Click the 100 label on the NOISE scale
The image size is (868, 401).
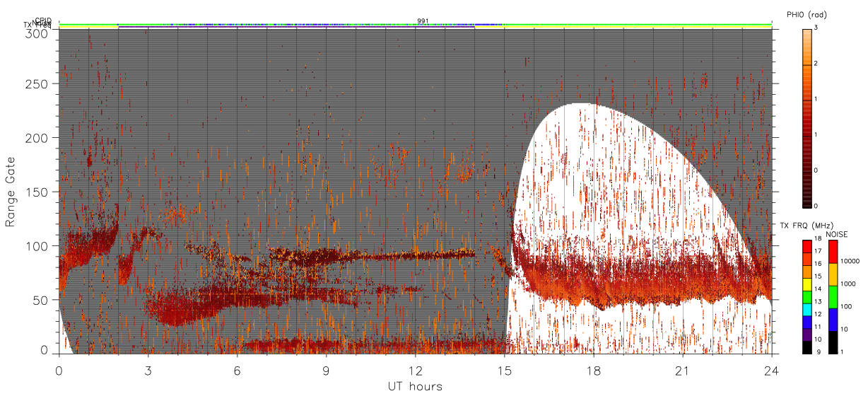point(845,306)
